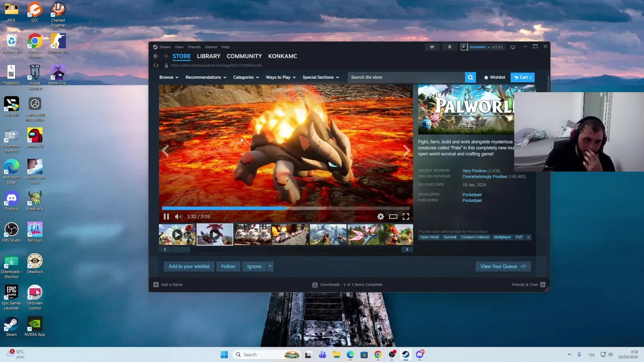Switch to the LIBRARY tab
Screen dimensions: 644x362
click(x=208, y=56)
